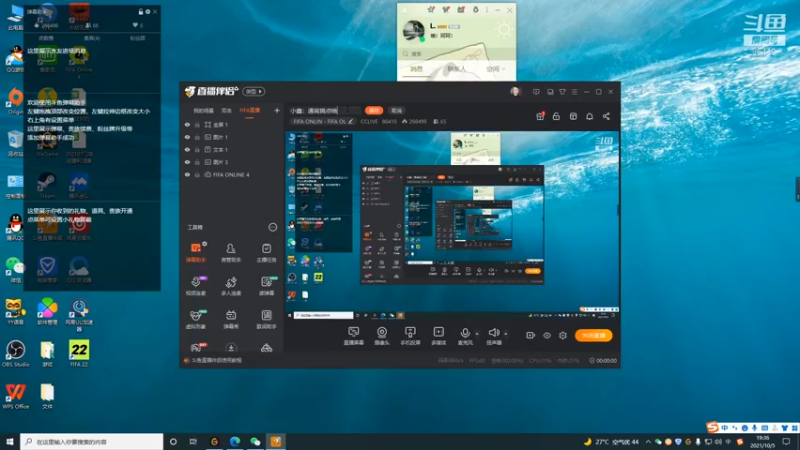Image resolution: width=800 pixels, height=450 pixels.
Task: Toggle visibility of 图片 3 source
Action: 187,162
